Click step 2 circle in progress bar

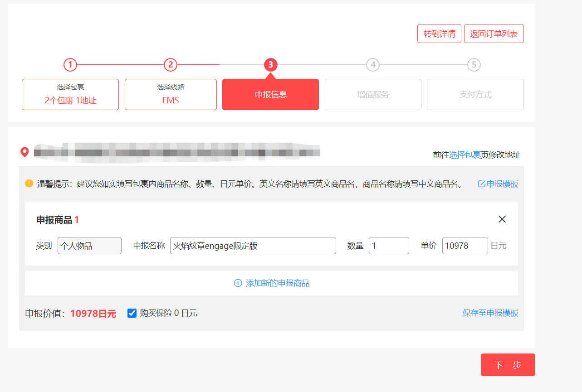(x=170, y=65)
